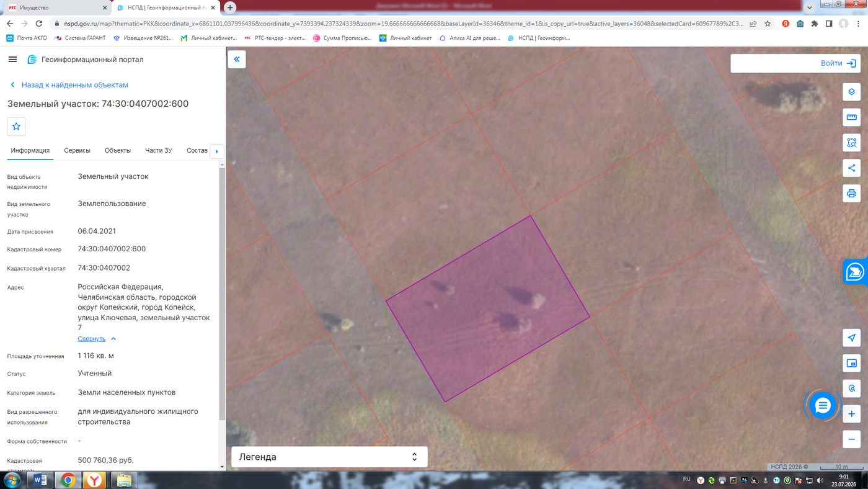Open the map layers tool
Screen dimensions: 868x489
coord(851,92)
